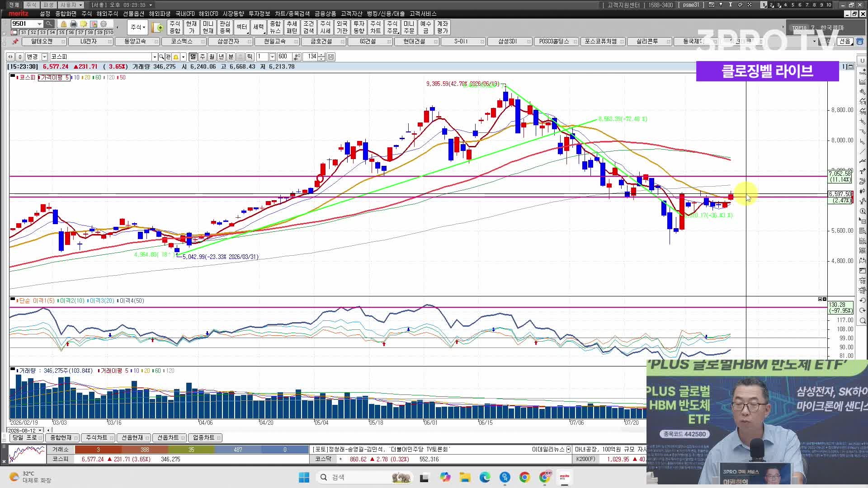Viewport: 868px width, 488px height.
Task: Select the 주 (weekly) period toggle
Action: 203,57
